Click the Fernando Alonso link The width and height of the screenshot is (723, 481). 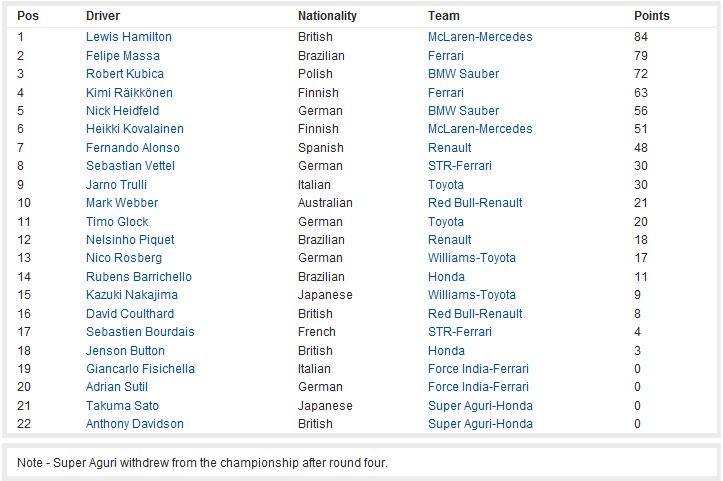pos(133,148)
